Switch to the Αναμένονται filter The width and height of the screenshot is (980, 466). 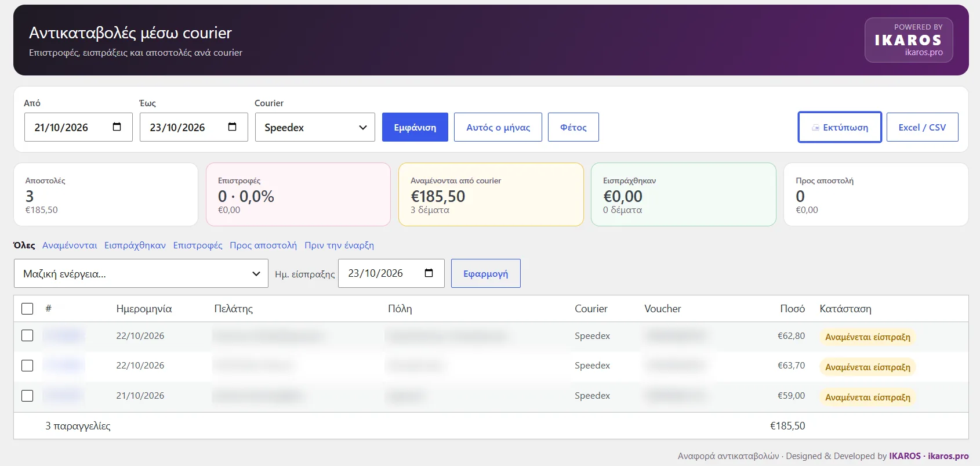coord(70,245)
